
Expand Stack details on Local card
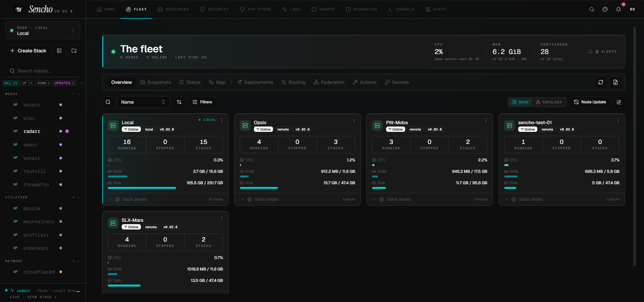(165, 199)
